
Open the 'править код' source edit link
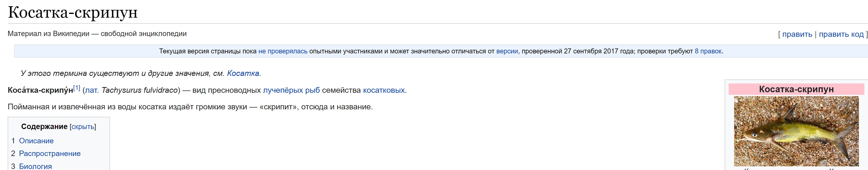click(841, 34)
